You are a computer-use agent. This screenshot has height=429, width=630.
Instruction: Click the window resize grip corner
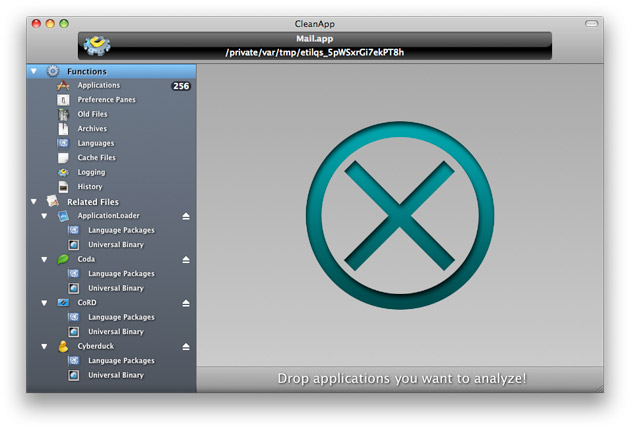click(x=599, y=389)
